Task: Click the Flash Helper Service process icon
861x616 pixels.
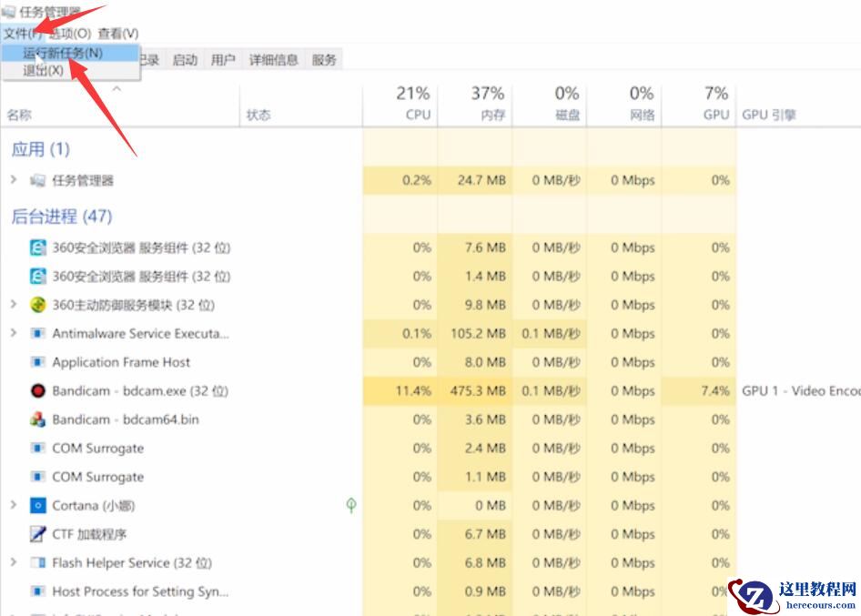Action: click(37, 562)
